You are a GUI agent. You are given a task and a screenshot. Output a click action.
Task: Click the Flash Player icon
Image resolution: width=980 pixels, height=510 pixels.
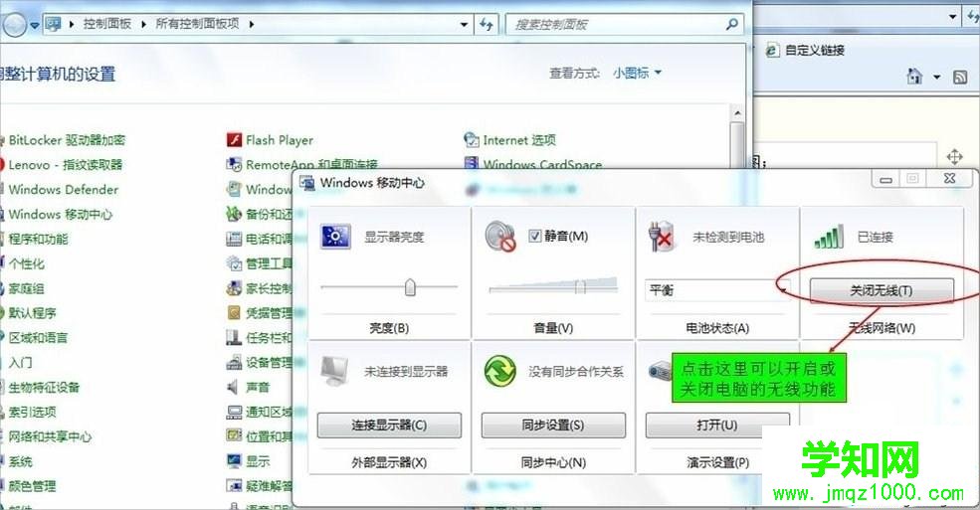pos(235,140)
